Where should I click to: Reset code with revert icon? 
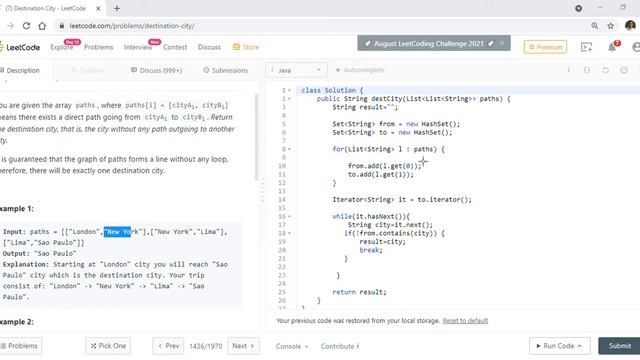tap(605, 70)
